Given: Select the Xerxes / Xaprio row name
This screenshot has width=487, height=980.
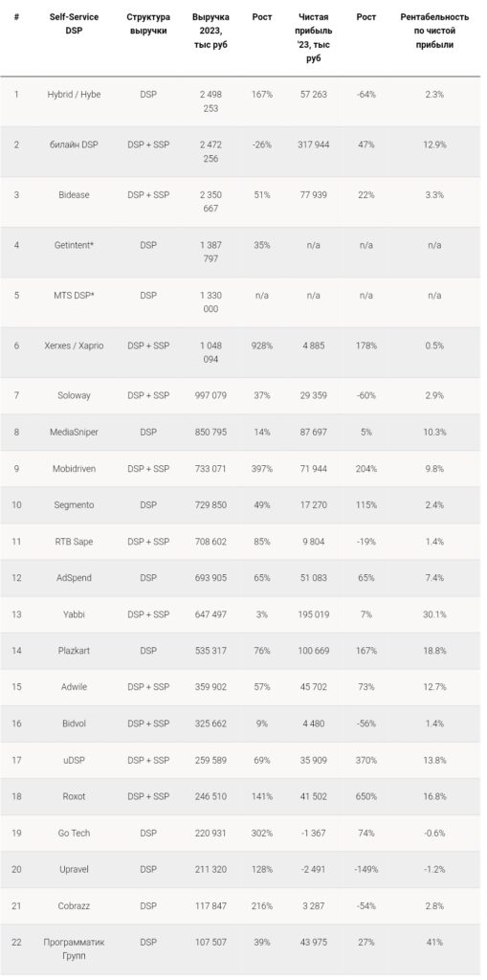Looking at the screenshot, I should point(74,345).
